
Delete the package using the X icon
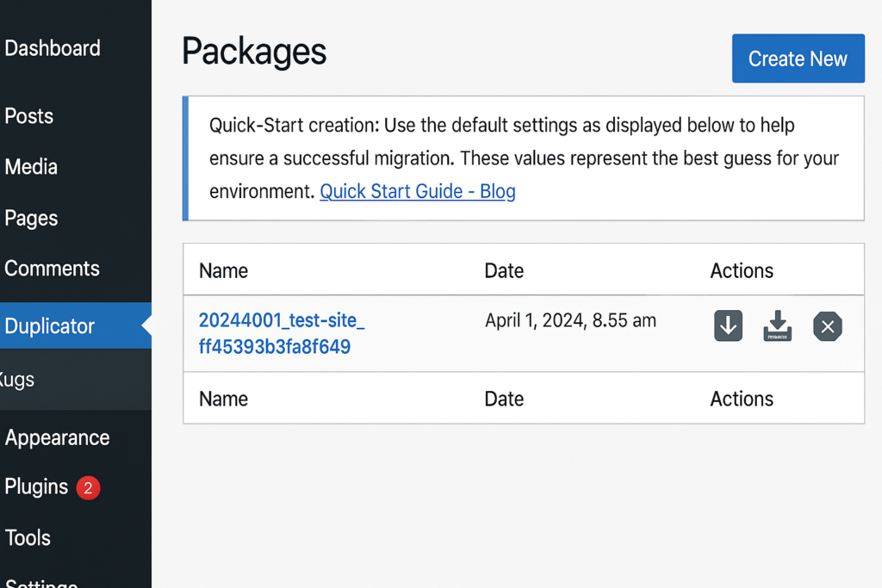pyautogui.click(x=827, y=326)
